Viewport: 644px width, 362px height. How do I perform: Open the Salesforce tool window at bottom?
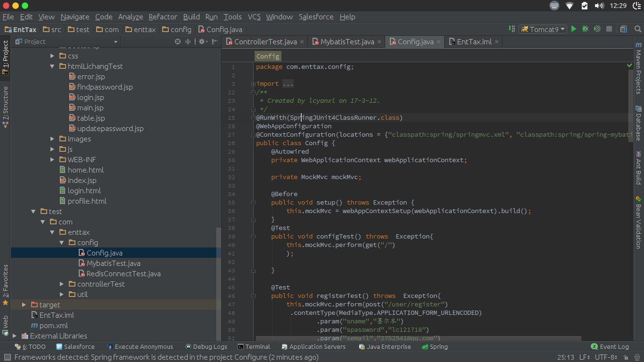75,347
